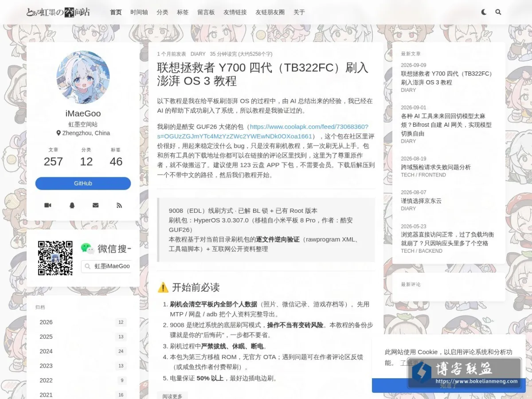Image resolution: width=532 pixels, height=399 pixels.
Task: Open 2025 archive entry
Action: pos(83,337)
